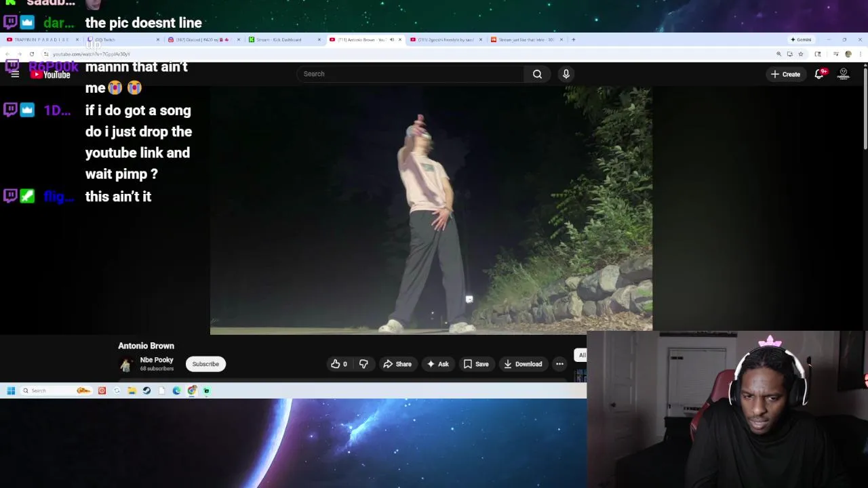Click the YouTube search box
Viewport: 868px width, 488px height.
(x=410, y=74)
